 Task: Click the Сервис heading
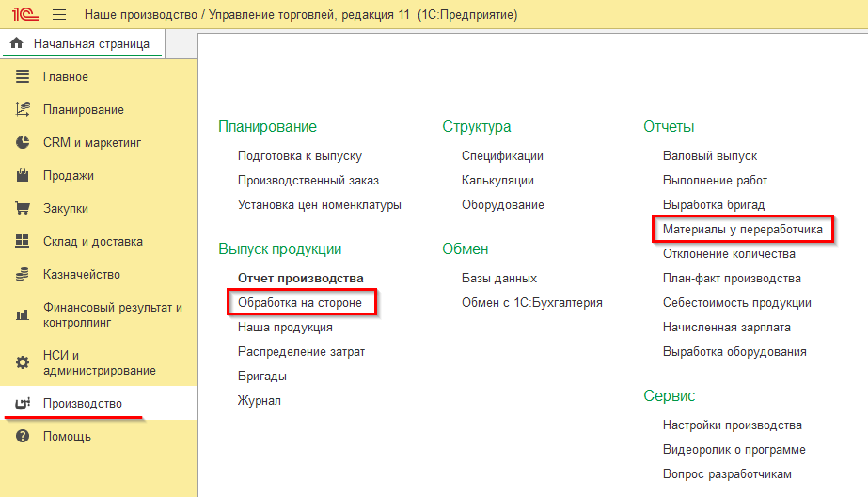[669, 395]
